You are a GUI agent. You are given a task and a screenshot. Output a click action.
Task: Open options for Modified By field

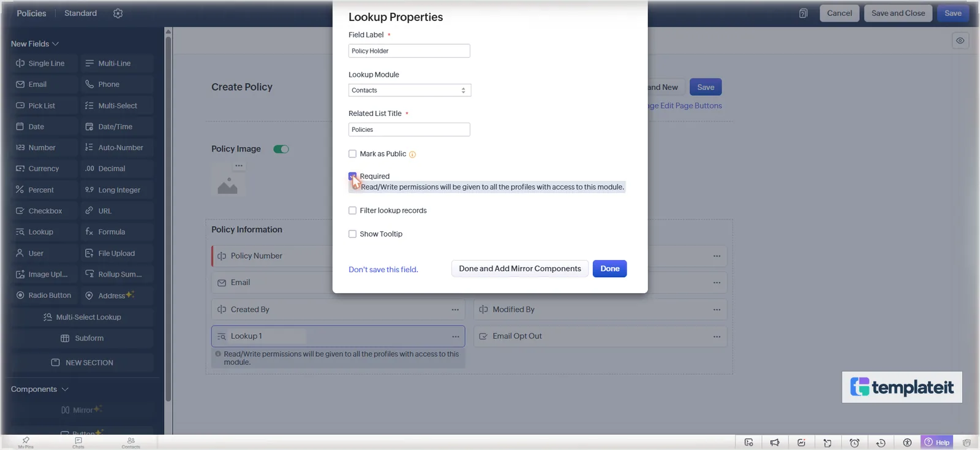(x=717, y=310)
